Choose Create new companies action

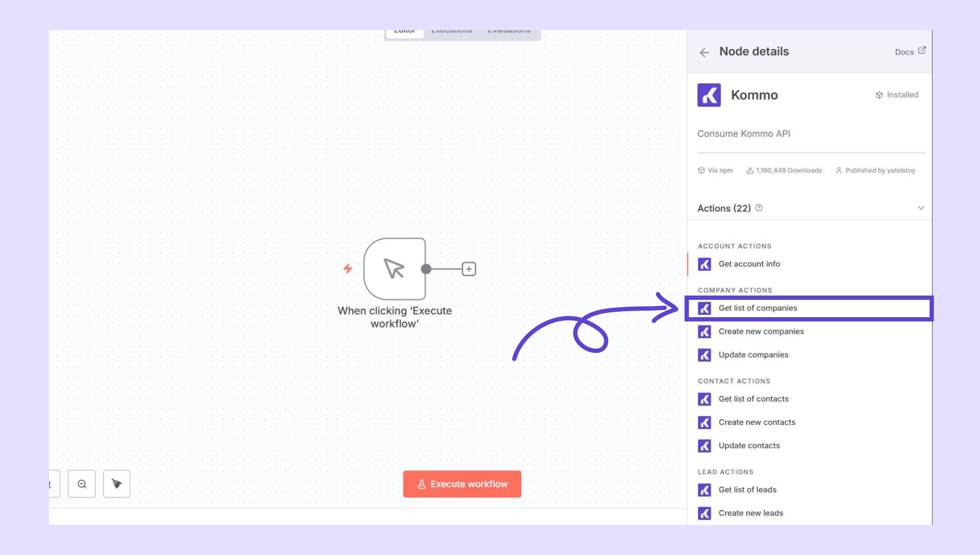[x=761, y=331]
